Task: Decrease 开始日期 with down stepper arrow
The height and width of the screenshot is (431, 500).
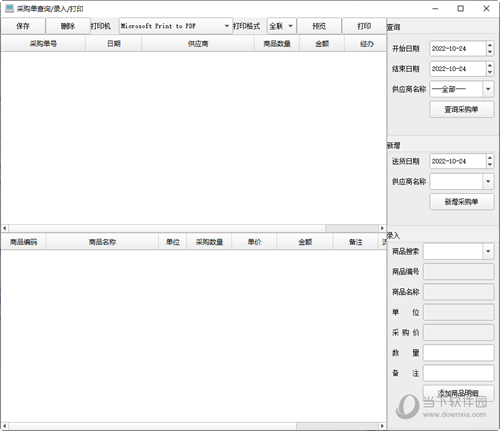Action: [x=490, y=52]
